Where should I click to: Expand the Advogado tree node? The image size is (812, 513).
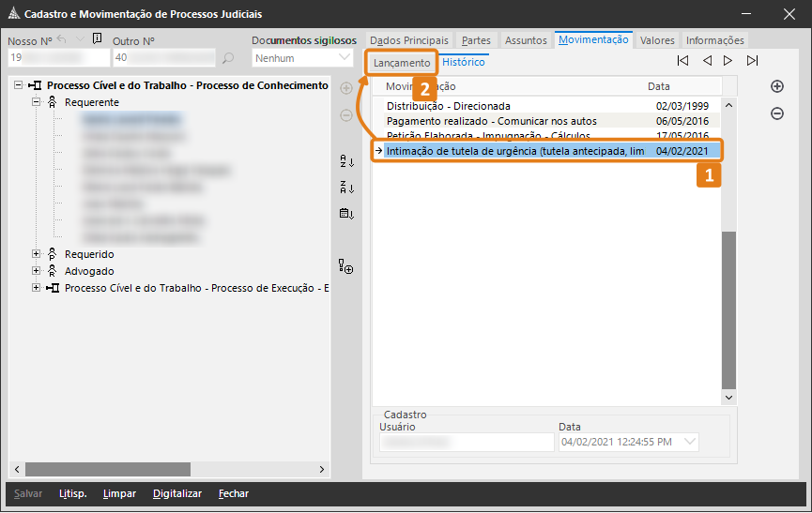click(37, 271)
